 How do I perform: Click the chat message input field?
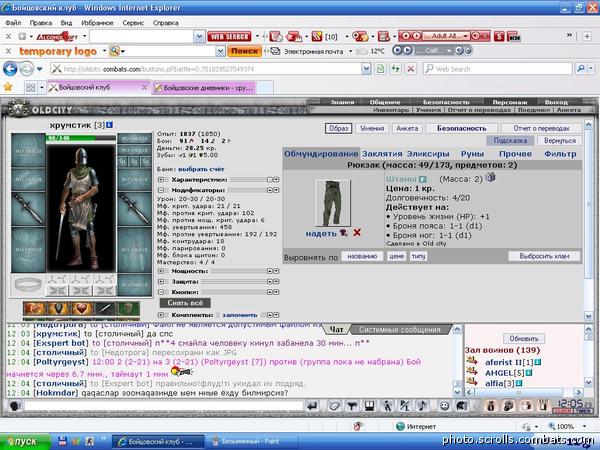pos(163,406)
